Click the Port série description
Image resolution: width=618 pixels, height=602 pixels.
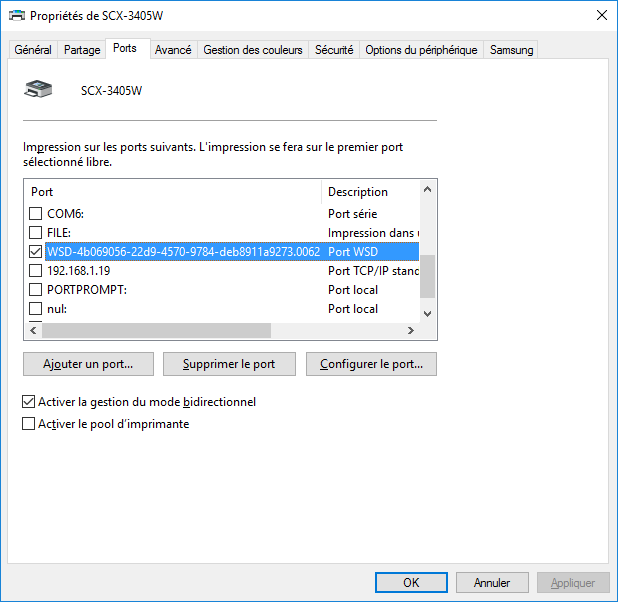point(352,214)
